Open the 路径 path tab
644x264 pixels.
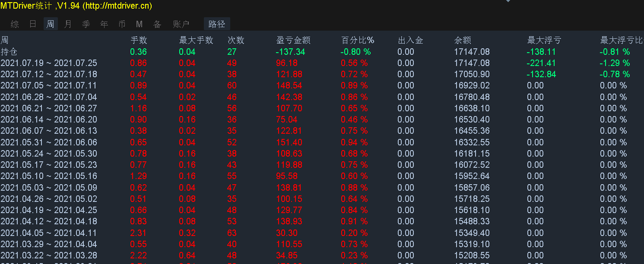point(217,24)
